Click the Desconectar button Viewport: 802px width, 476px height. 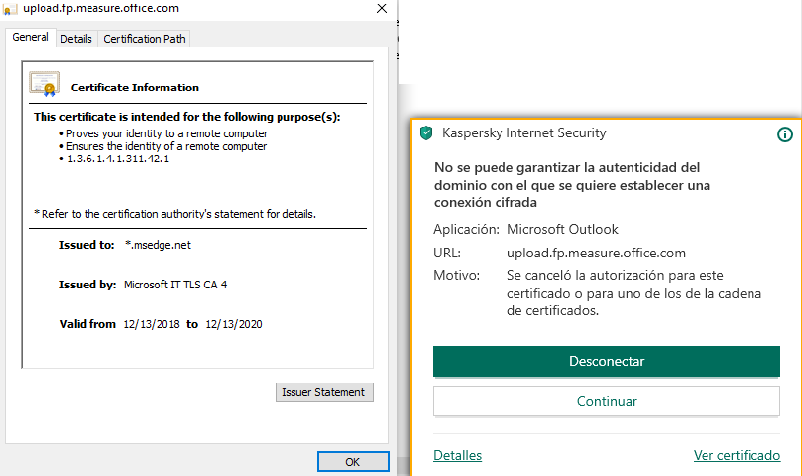[606, 361]
